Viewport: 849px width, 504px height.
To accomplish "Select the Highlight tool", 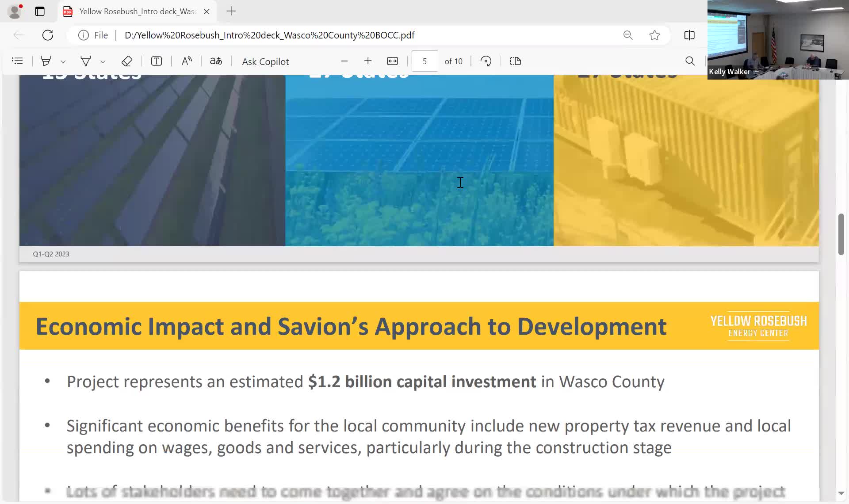I will point(46,61).
